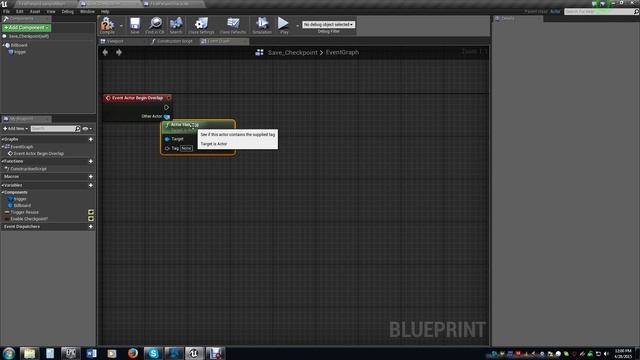Add a new variable with Variables plus
The image size is (640, 360).
(91, 185)
